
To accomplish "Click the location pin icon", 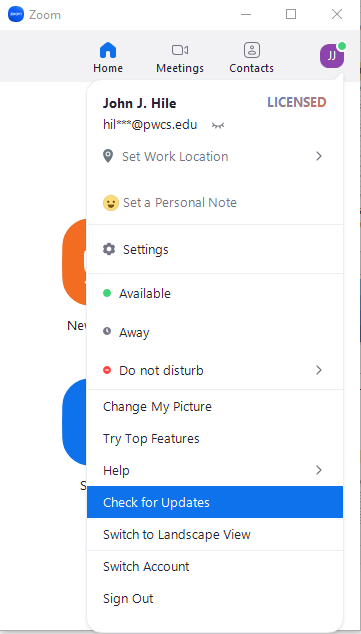I will 108,156.
